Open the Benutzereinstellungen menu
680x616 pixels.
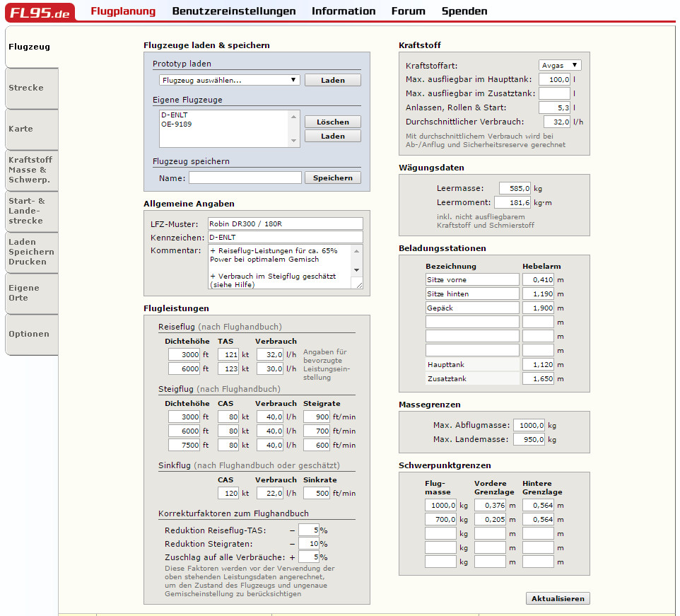pos(234,11)
